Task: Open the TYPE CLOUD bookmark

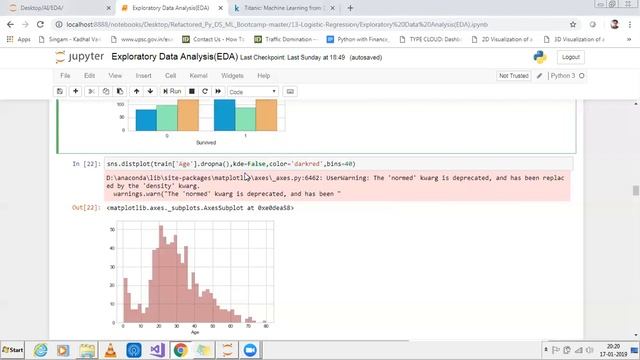Action: [x=431, y=39]
